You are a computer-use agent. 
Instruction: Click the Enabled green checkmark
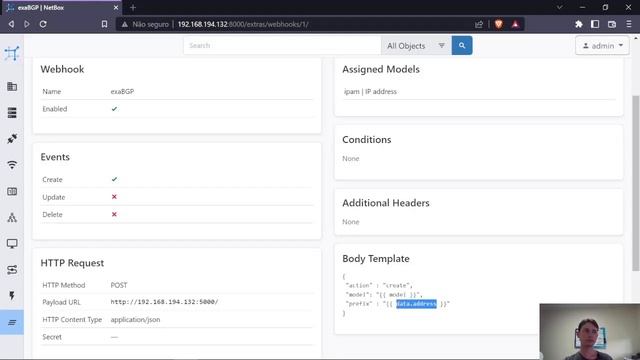(x=114, y=109)
